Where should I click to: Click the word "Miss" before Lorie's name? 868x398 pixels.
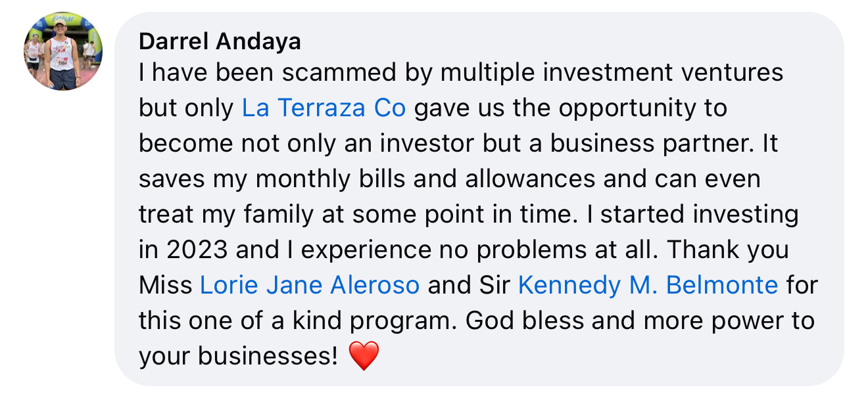[x=166, y=285]
